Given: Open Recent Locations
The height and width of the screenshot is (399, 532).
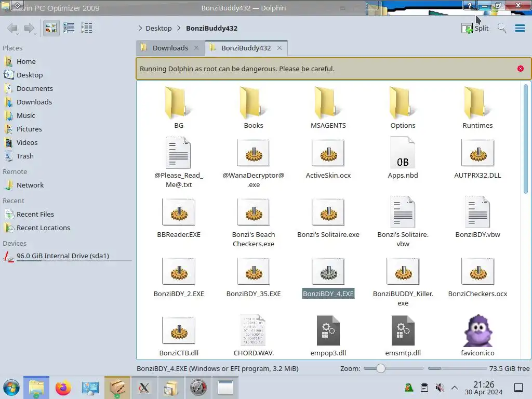Looking at the screenshot, I should pyautogui.click(x=43, y=228).
